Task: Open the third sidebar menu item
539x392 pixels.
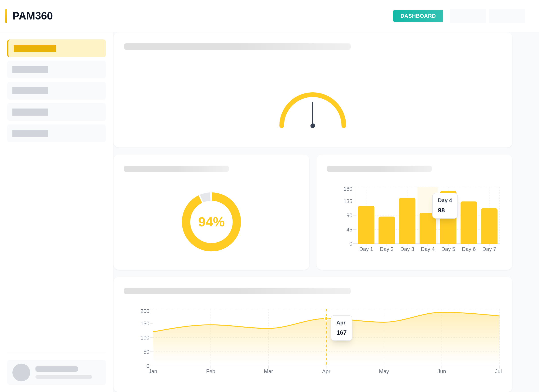Action: click(x=57, y=91)
